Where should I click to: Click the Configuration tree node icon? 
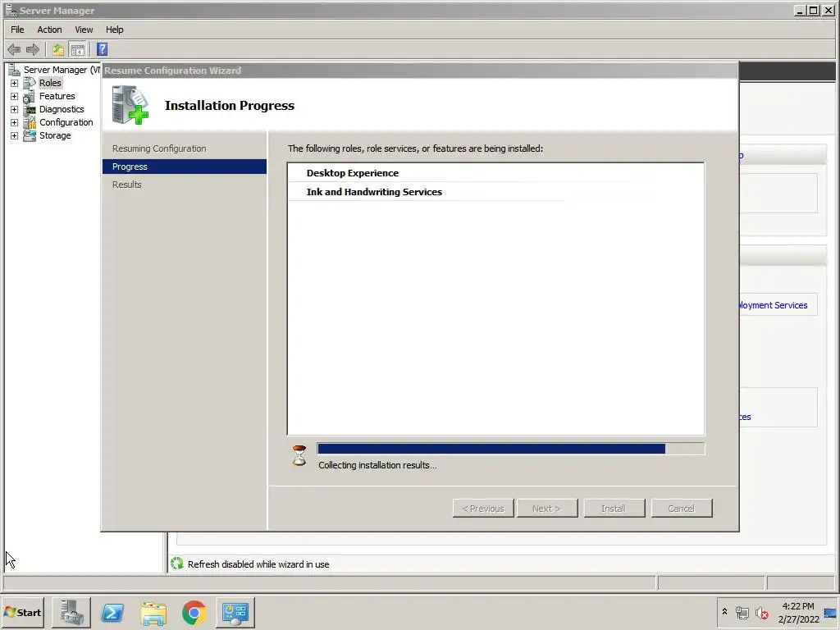click(x=30, y=123)
